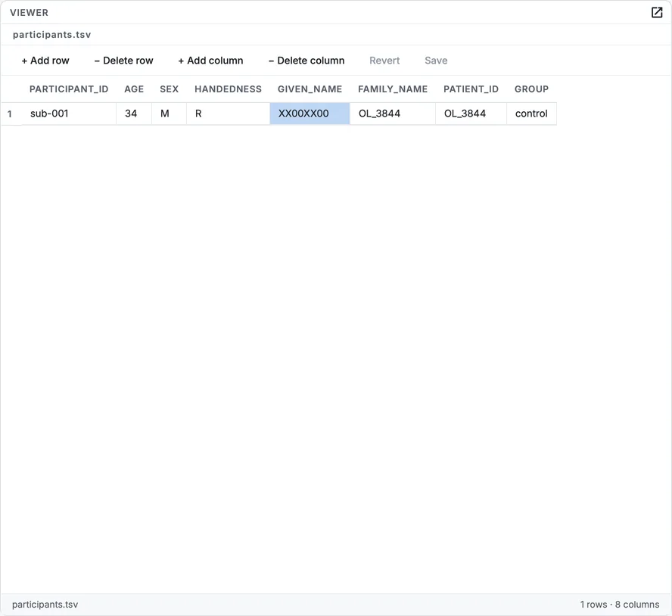Click the 1 rows · 8 columns status
Screen dimensions: 672x616
point(620,605)
